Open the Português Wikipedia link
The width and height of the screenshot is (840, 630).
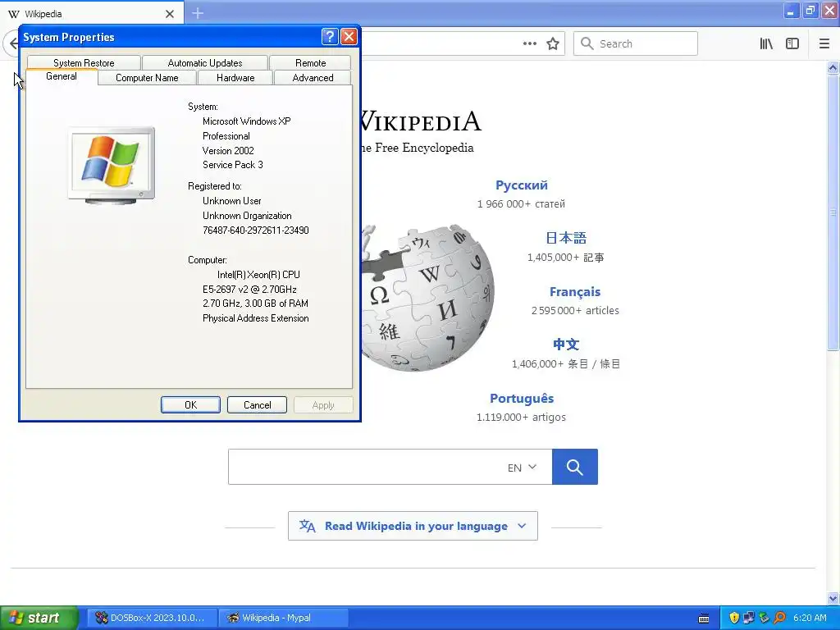pos(522,399)
